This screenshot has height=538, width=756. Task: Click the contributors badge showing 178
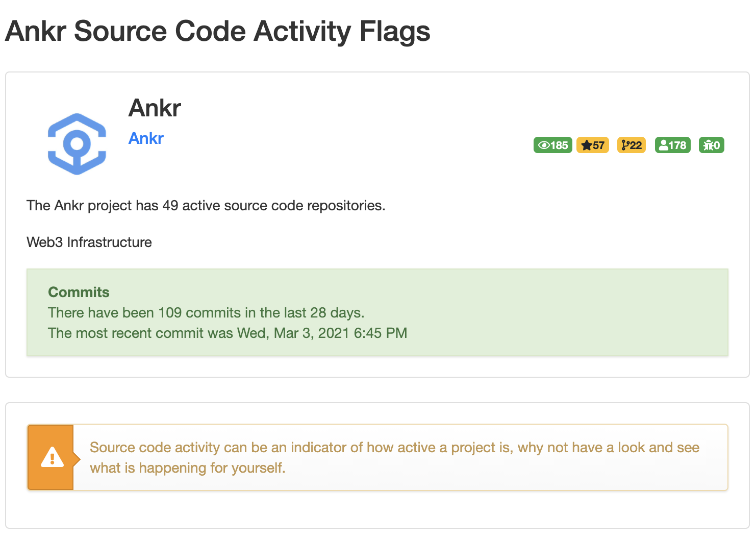pyautogui.click(x=673, y=145)
